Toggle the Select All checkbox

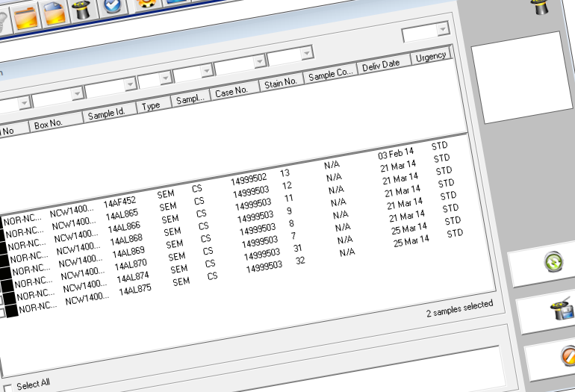point(7,387)
